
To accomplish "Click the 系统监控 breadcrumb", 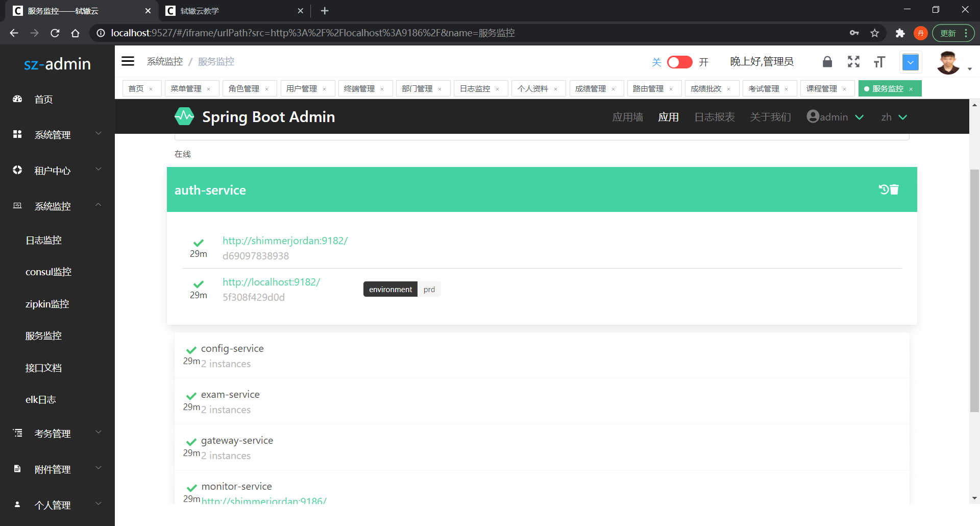I will (165, 61).
